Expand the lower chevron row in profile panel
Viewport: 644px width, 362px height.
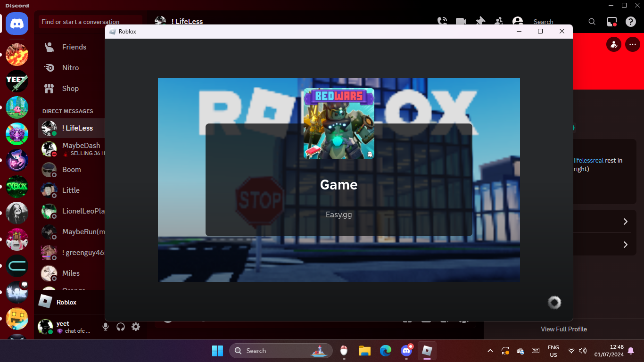625,245
